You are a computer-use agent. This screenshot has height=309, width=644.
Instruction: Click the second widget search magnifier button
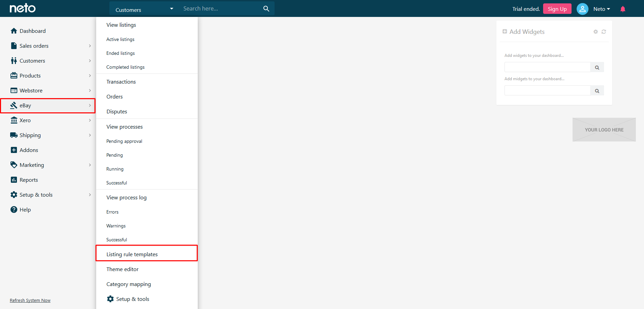point(597,91)
